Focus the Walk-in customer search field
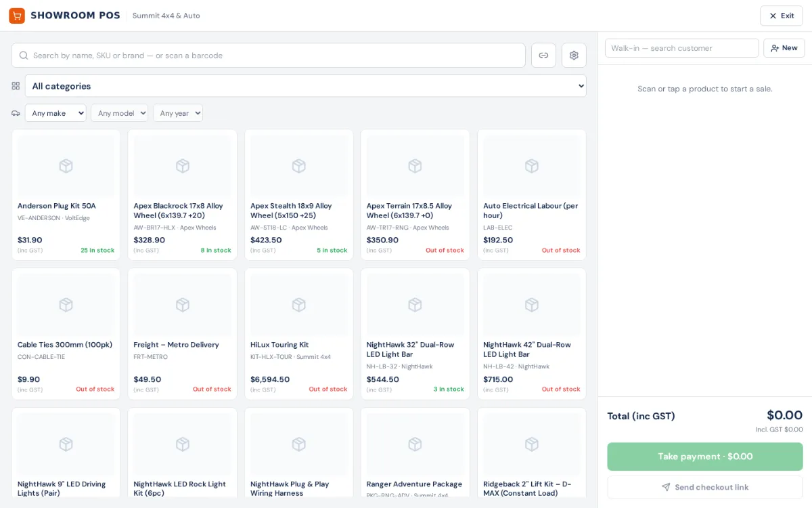Image resolution: width=812 pixels, height=508 pixels. tap(682, 48)
